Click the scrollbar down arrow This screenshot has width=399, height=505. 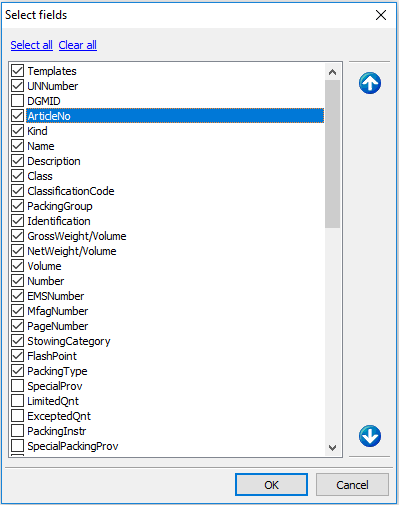pyautogui.click(x=332, y=447)
